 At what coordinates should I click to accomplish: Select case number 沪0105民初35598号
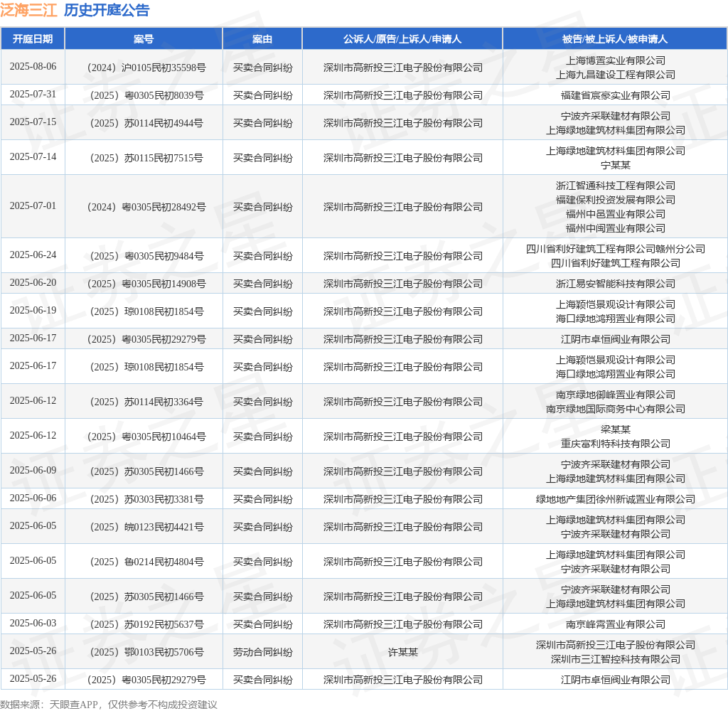(146, 68)
